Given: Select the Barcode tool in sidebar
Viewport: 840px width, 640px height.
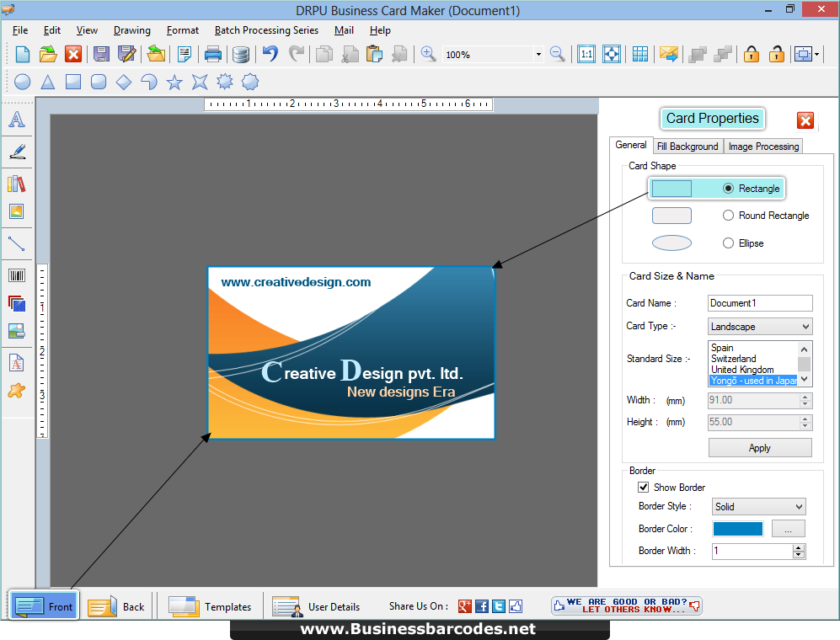Looking at the screenshot, I should pyautogui.click(x=17, y=276).
